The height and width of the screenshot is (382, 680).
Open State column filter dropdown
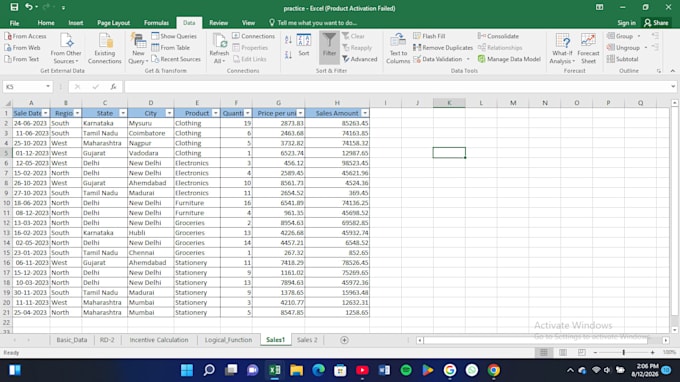pyautogui.click(x=123, y=113)
